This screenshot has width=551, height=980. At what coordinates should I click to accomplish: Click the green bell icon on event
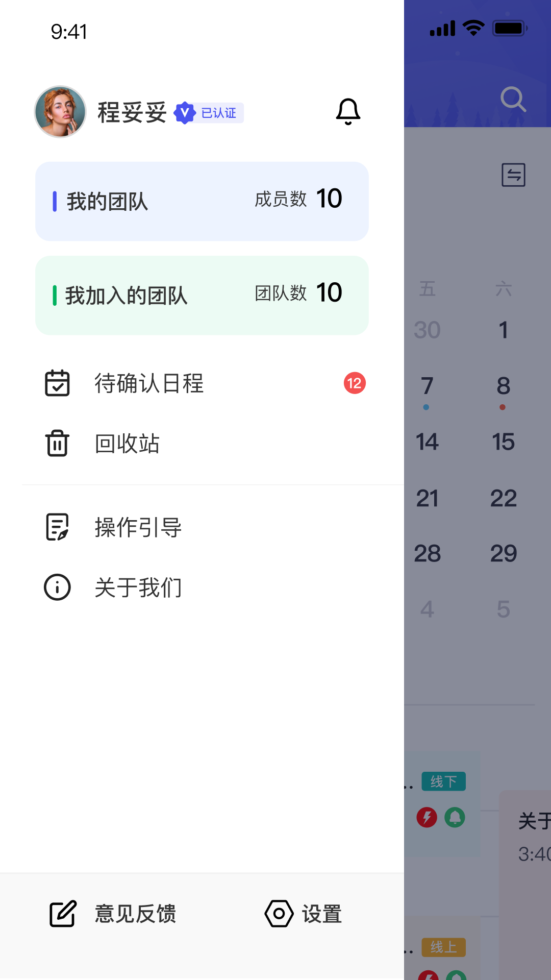[455, 816]
